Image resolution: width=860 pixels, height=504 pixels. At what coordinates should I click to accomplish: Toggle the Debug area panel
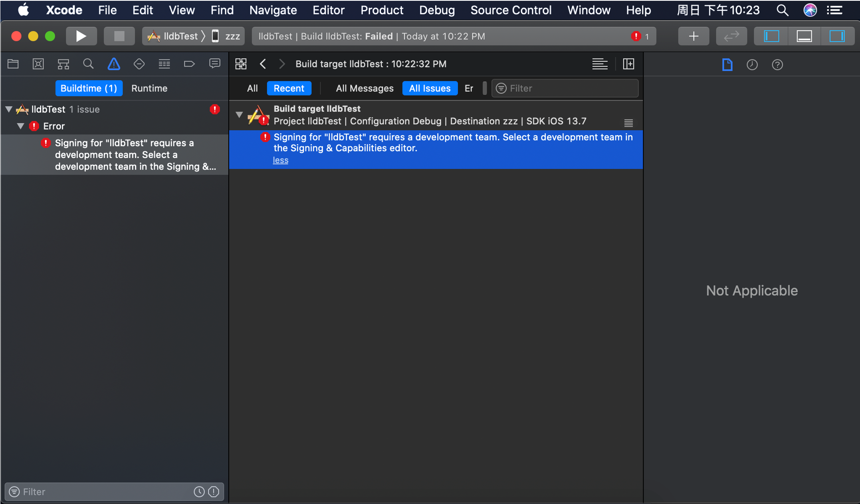click(804, 36)
